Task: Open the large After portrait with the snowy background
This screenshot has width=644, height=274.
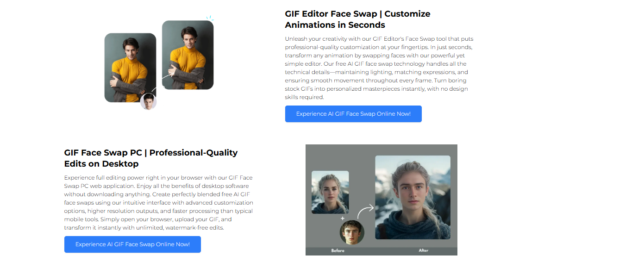Action: (413, 197)
